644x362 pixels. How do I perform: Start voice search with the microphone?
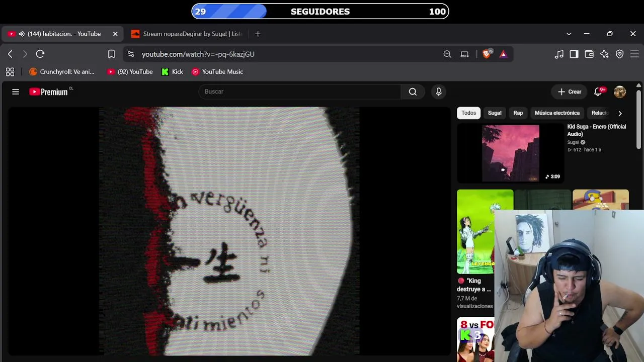(439, 92)
